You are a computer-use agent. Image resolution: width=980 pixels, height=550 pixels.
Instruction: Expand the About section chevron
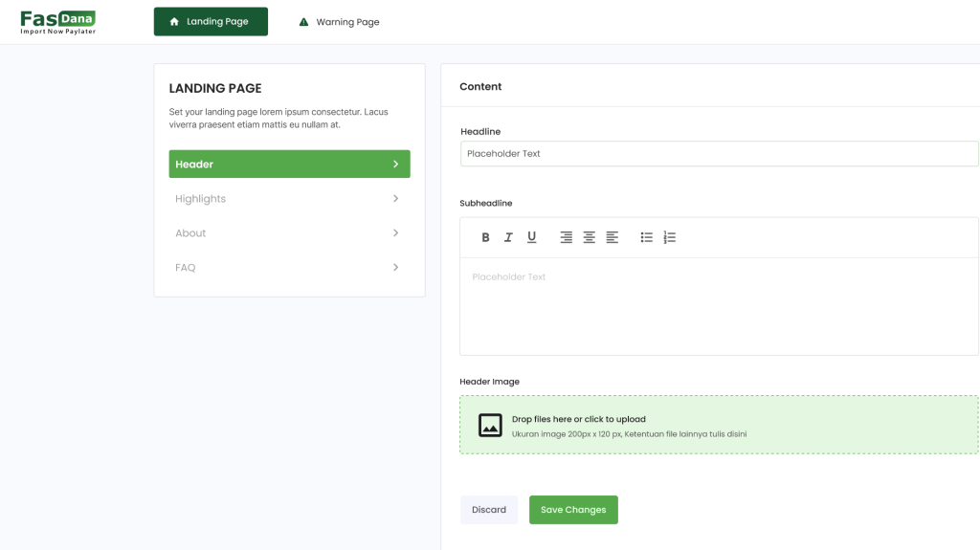(x=395, y=232)
